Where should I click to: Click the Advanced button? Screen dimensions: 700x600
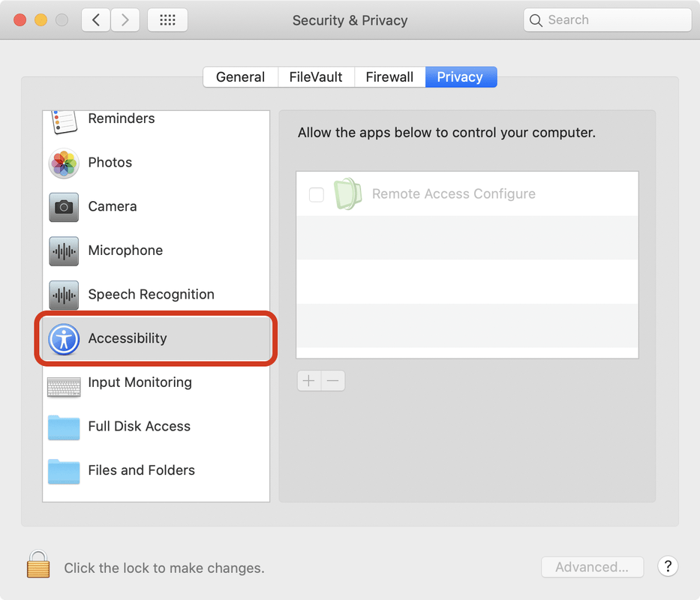(592, 567)
